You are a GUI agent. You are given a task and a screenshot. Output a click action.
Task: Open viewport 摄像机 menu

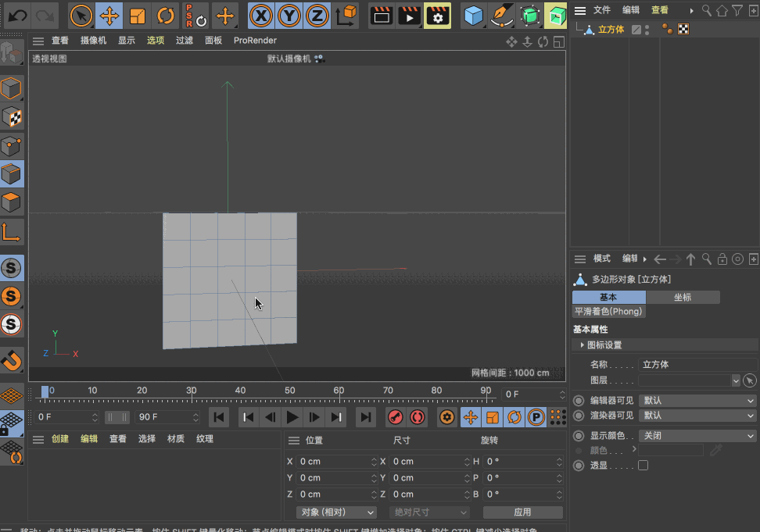[x=93, y=40]
